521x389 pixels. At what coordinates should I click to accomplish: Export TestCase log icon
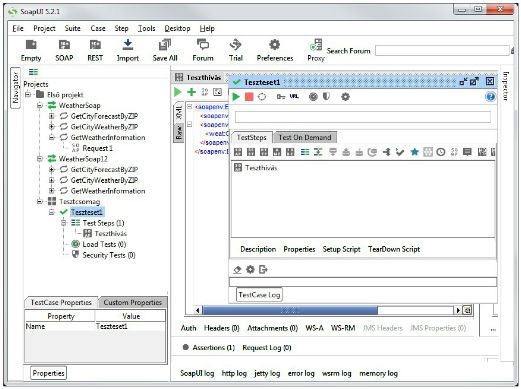263,269
